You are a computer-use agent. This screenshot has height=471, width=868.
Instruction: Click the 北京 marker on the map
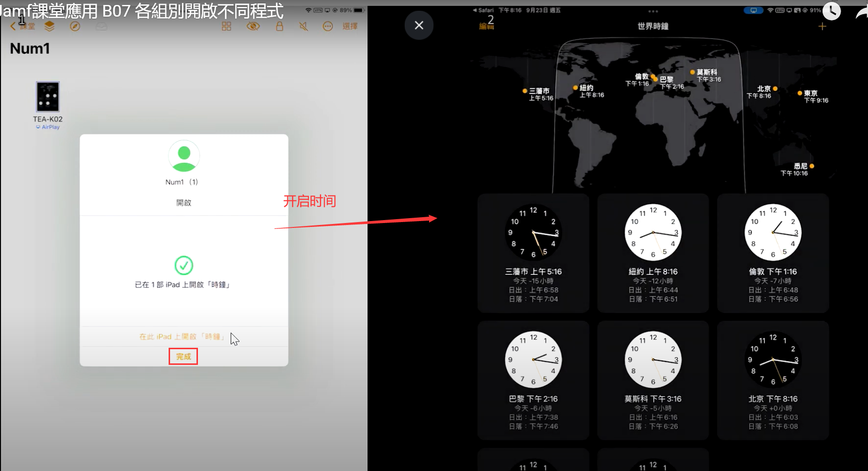click(x=775, y=89)
